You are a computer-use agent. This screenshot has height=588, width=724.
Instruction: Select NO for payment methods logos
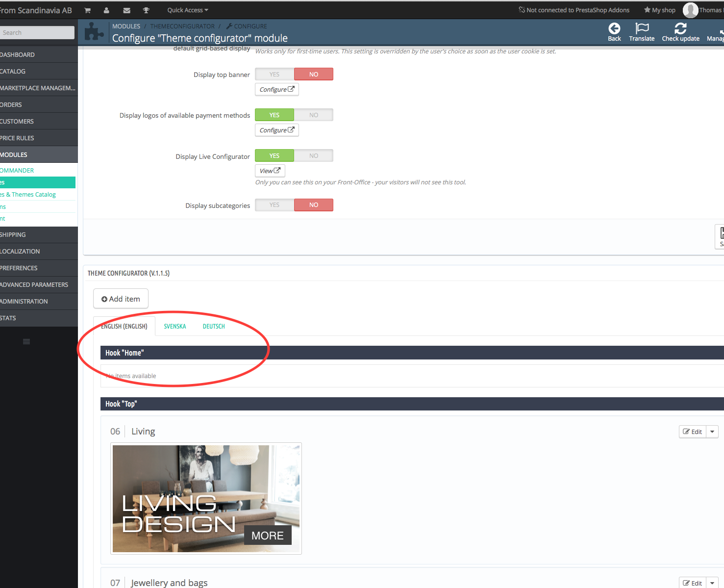coord(314,115)
